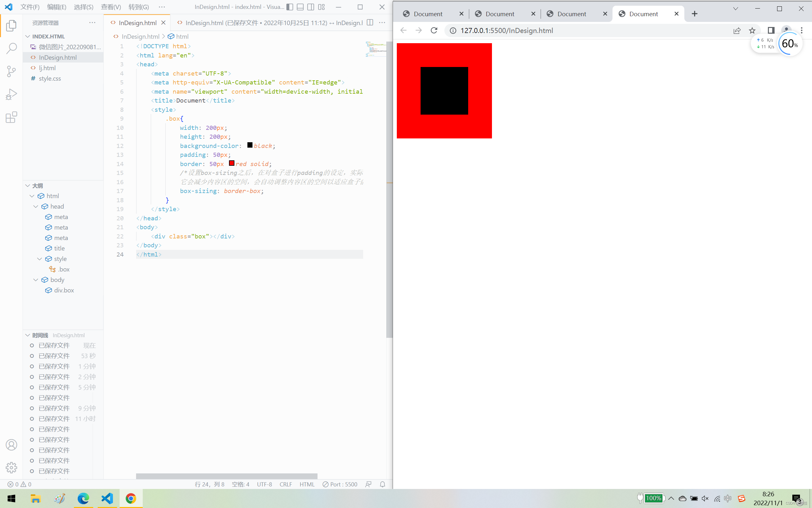This screenshot has height=508, width=812.
Task: Change line ending CRLF in status bar
Action: click(286, 484)
